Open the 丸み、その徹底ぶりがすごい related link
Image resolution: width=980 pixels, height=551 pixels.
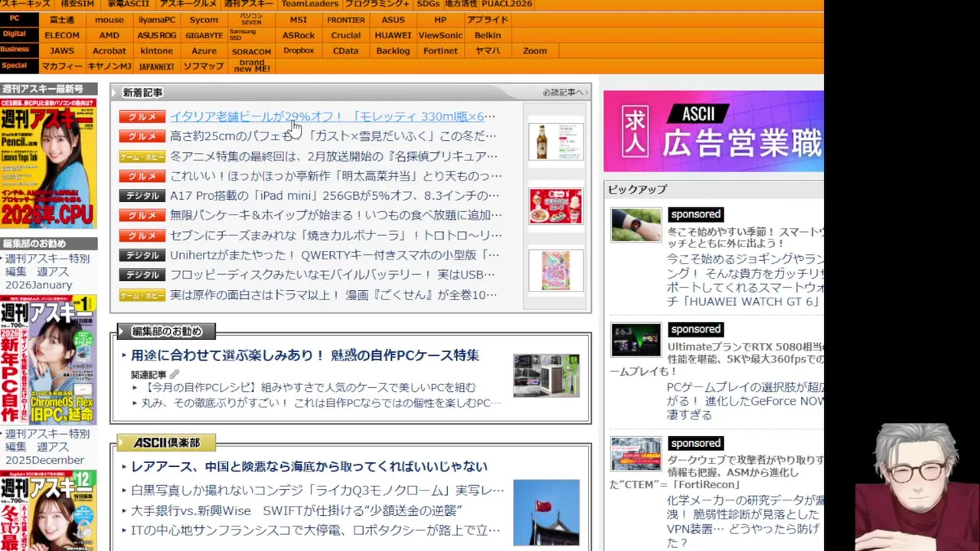(321, 403)
